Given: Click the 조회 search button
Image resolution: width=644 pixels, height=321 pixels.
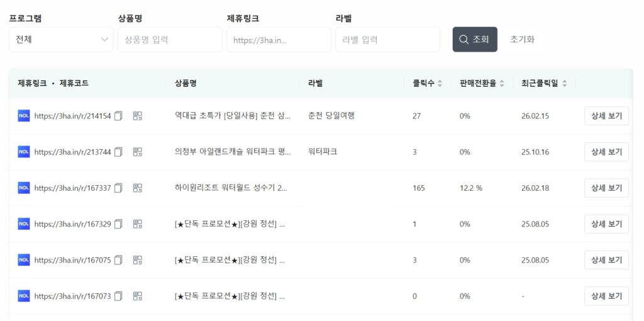Looking at the screenshot, I should [475, 40].
